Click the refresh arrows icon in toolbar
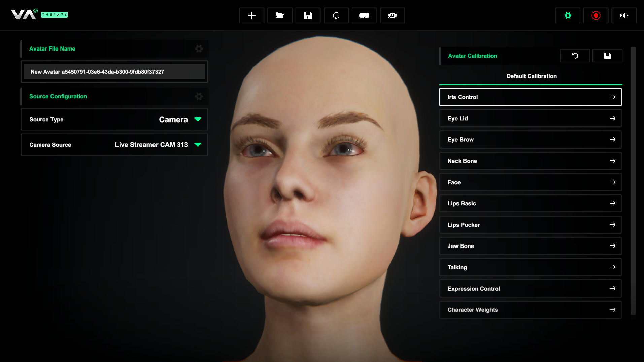Screen dimensions: 644x362 (336, 15)
